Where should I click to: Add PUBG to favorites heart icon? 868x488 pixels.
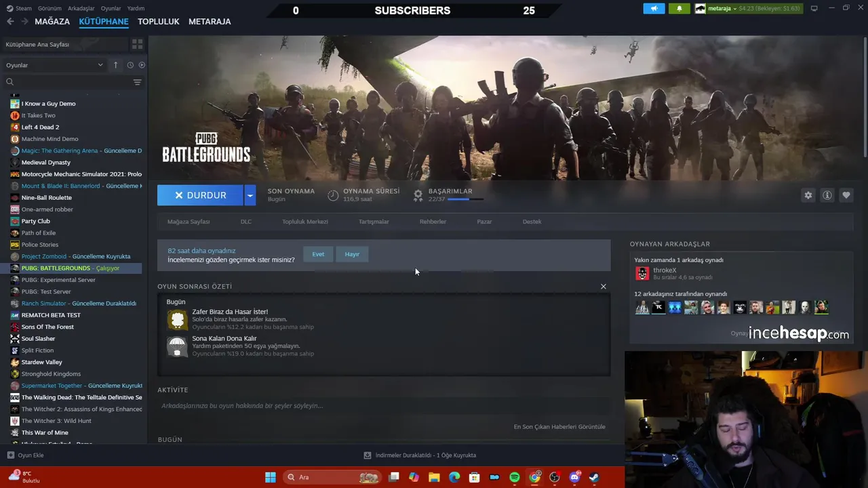click(x=846, y=195)
